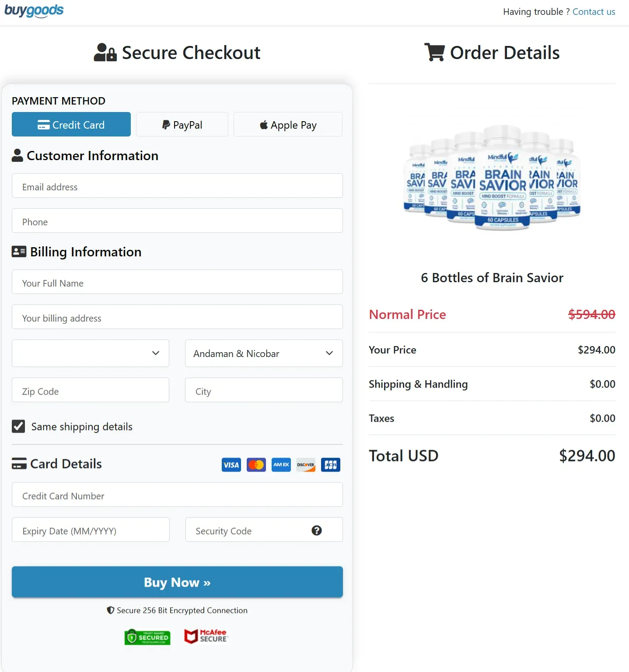Click the JCB card icon
This screenshot has width=629, height=672.
pos(330,465)
